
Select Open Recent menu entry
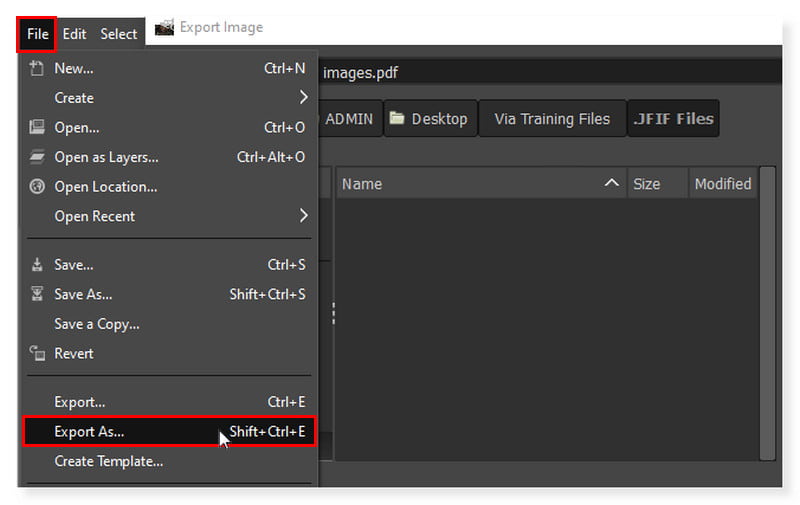click(168, 216)
